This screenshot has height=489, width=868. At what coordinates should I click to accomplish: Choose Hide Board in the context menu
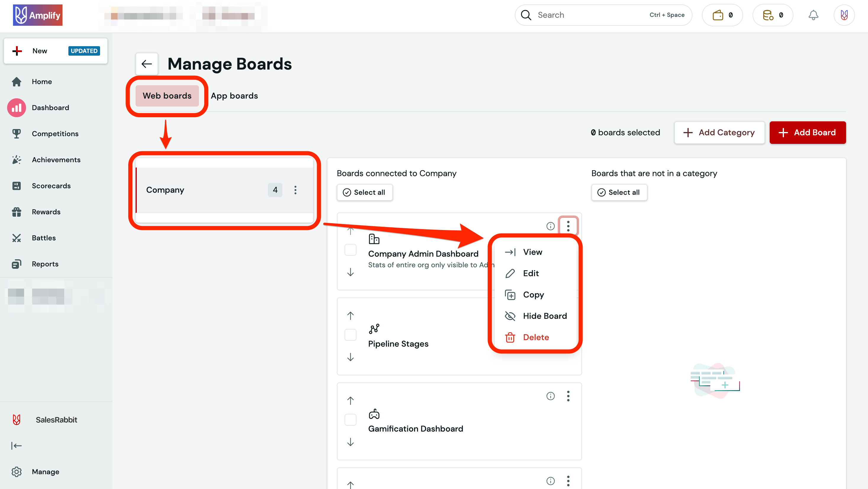click(545, 316)
